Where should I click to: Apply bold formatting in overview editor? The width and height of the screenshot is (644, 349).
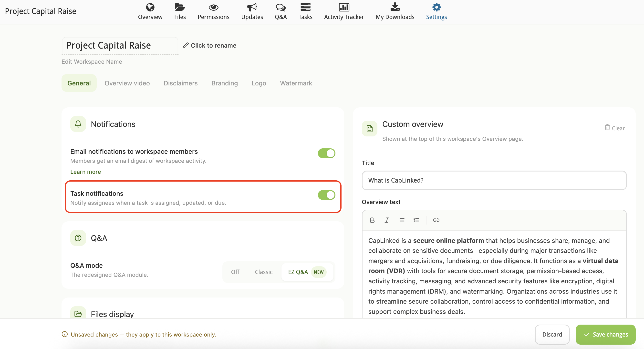(372, 220)
